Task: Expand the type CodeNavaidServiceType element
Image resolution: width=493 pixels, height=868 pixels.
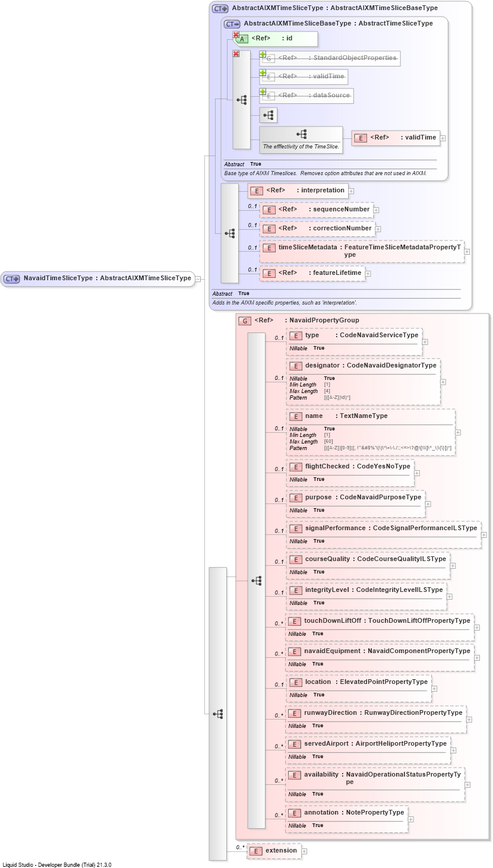Action: 425,342
